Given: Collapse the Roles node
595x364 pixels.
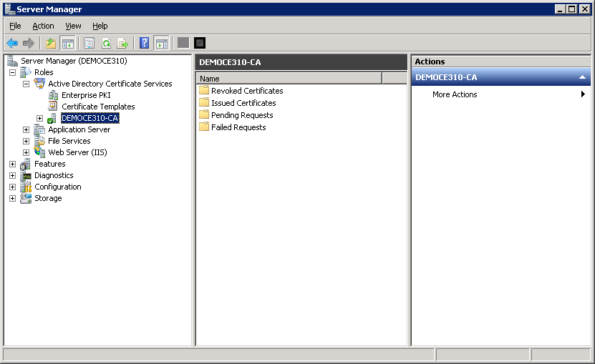Looking at the screenshot, I should coord(12,72).
